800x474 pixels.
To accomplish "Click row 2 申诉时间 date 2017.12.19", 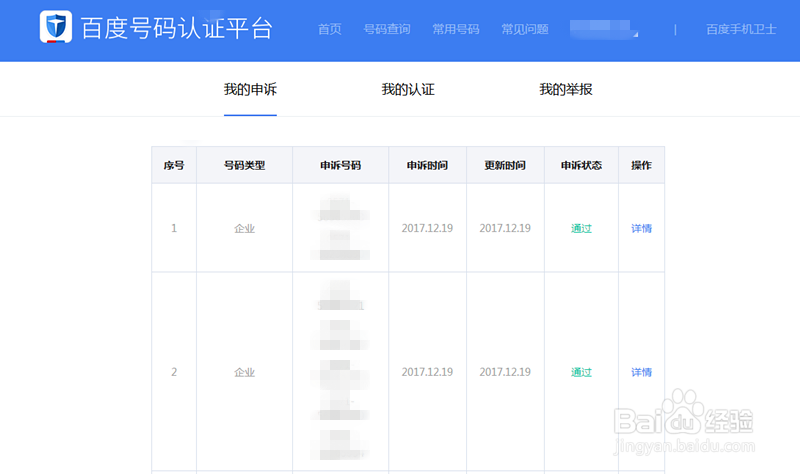I will pyautogui.click(x=427, y=372).
